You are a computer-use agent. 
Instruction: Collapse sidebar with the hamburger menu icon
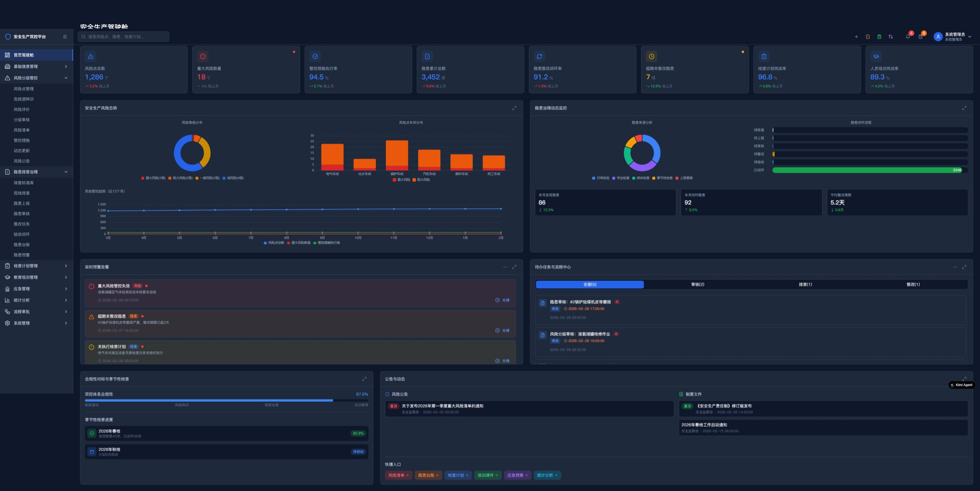(x=65, y=37)
